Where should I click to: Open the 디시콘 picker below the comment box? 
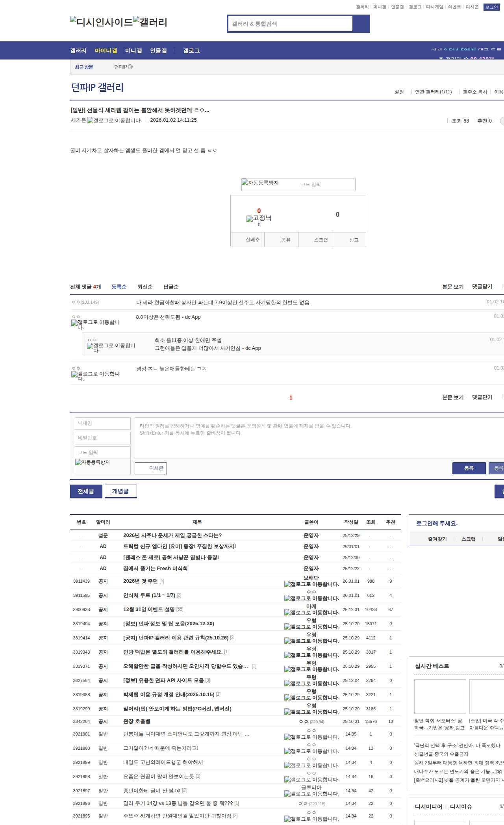151,468
